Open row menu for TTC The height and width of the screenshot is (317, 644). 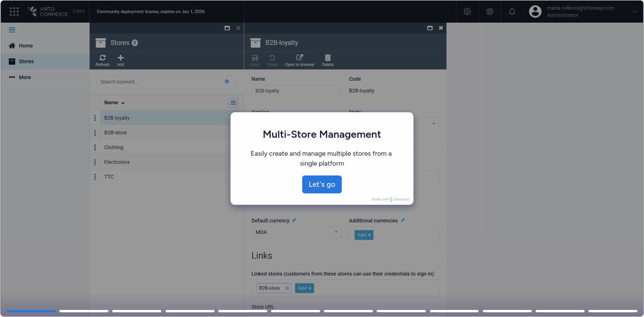[95, 177]
